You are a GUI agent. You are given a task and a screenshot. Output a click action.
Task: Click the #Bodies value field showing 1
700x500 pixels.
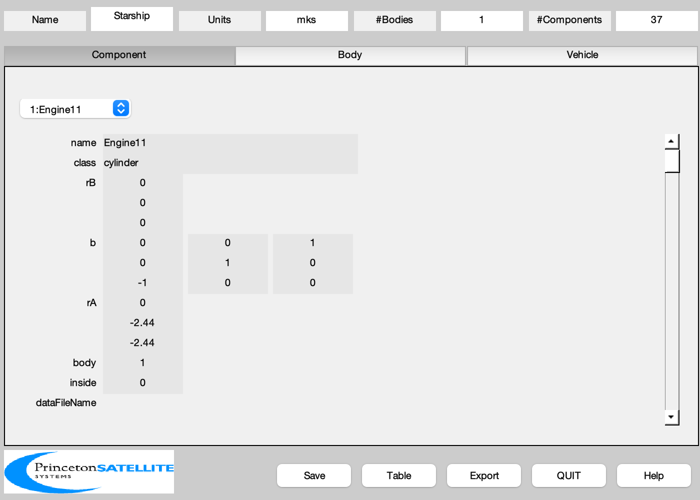tap(482, 21)
